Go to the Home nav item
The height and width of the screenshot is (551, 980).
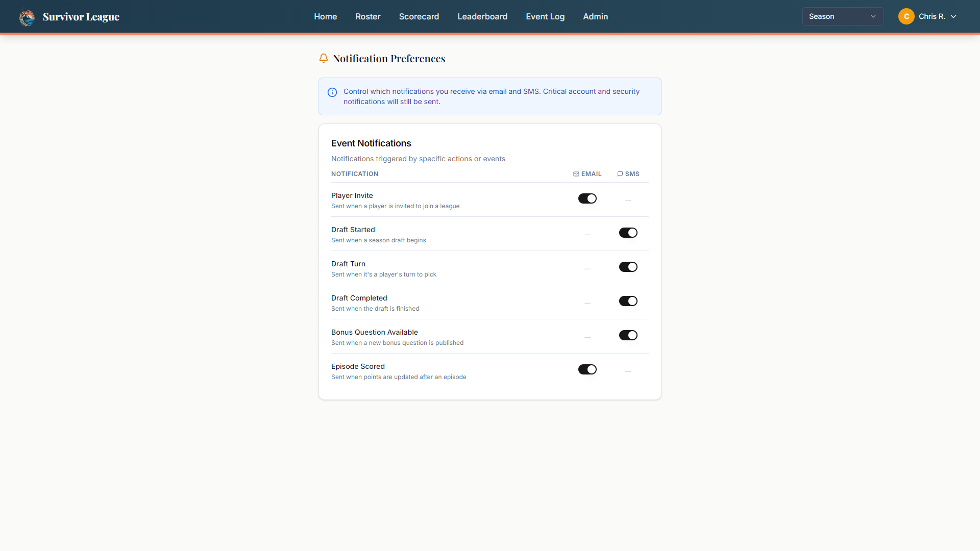326,16
